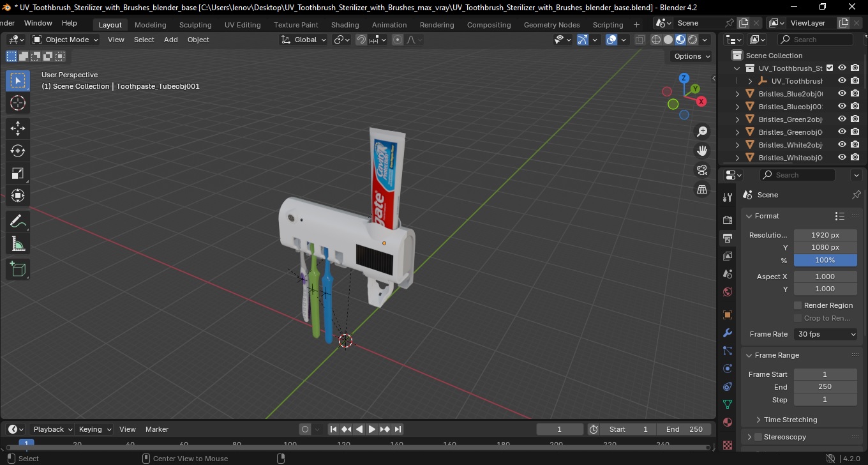Disable rendering for Bristles_Greenobj
This screenshot has width=868, height=465.
[x=855, y=132]
